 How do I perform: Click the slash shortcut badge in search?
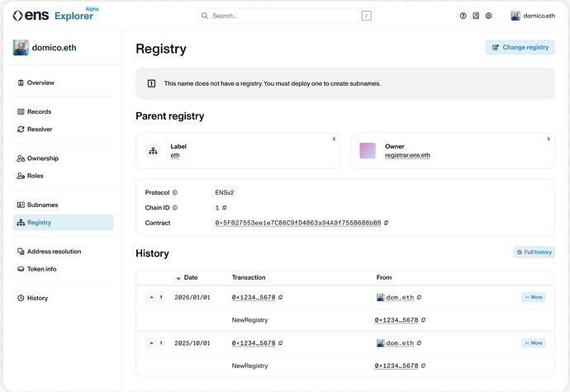[x=366, y=16]
